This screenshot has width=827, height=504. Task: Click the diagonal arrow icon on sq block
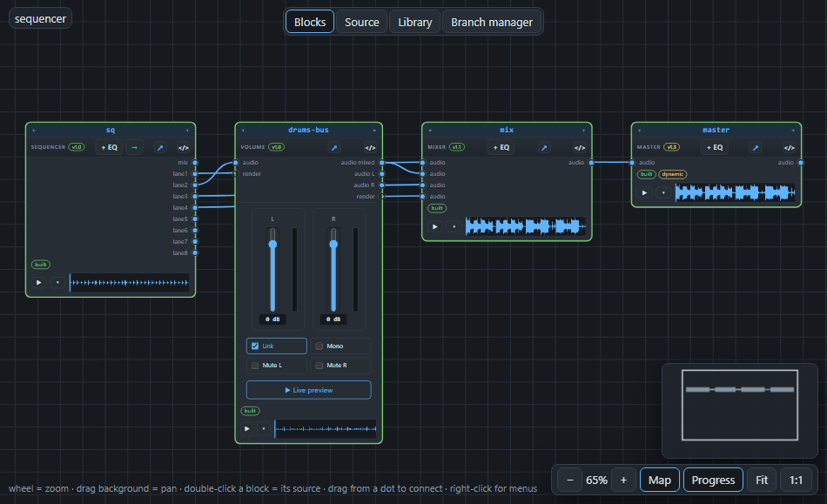pyautogui.click(x=160, y=148)
